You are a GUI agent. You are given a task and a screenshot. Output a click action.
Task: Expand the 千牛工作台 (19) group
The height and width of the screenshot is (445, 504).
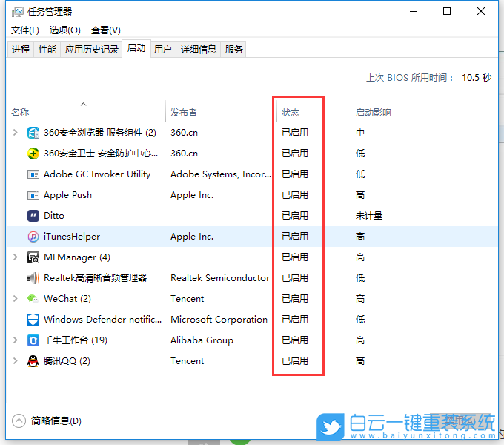pyautogui.click(x=15, y=340)
